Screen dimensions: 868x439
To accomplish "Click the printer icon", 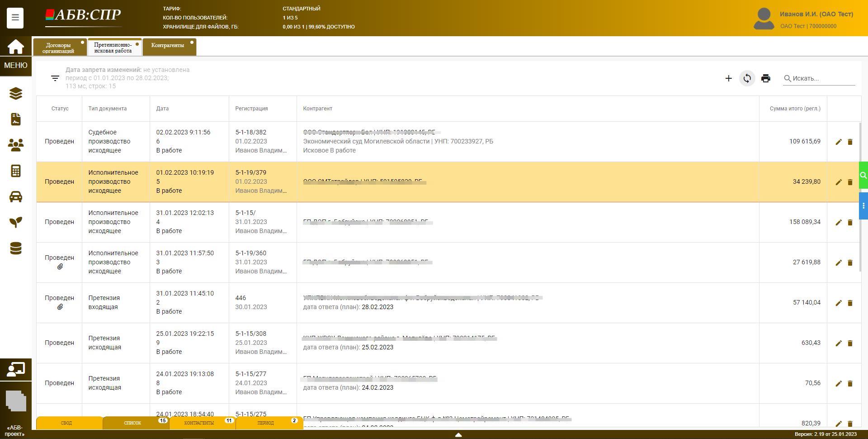I will [x=765, y=78].
